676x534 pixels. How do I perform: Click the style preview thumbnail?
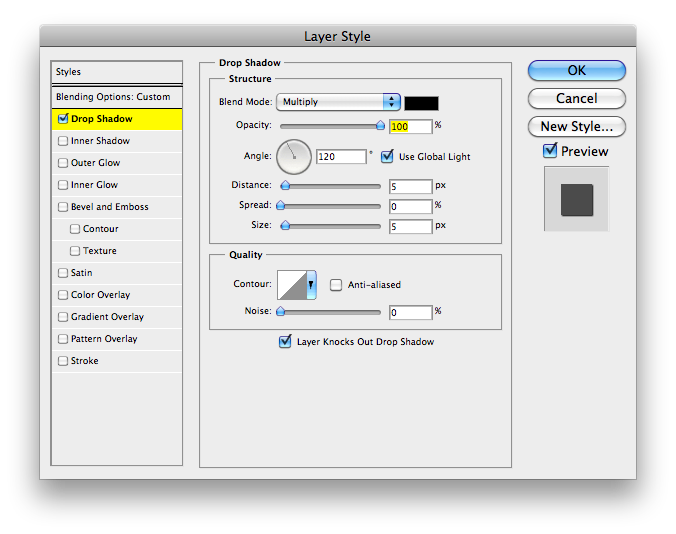(576, 198)
